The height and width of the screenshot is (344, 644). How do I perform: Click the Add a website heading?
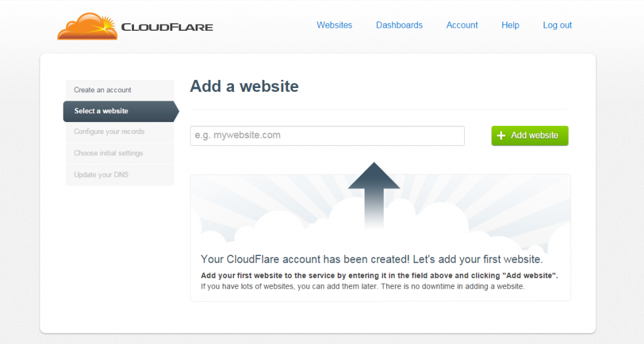coord(244,86)
